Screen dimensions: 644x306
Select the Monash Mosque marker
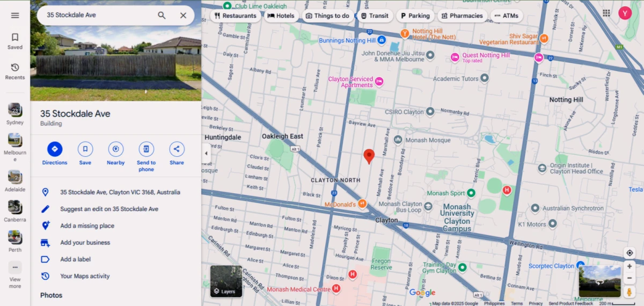398,140
